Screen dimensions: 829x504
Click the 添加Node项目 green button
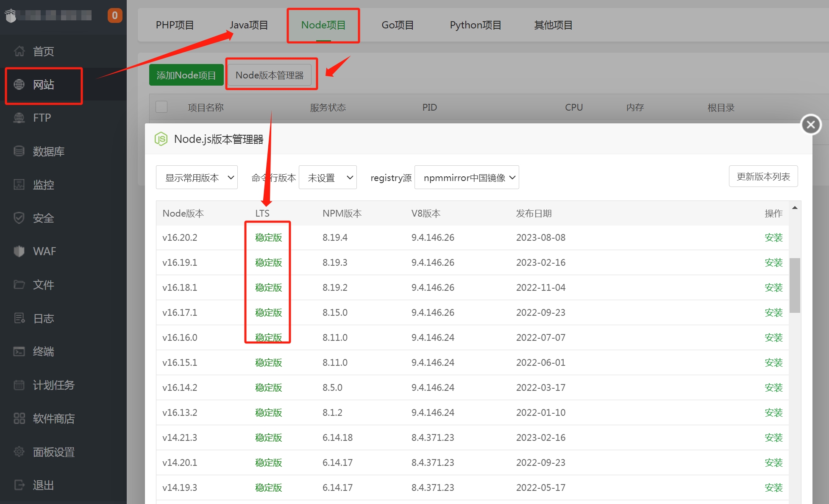186,75
